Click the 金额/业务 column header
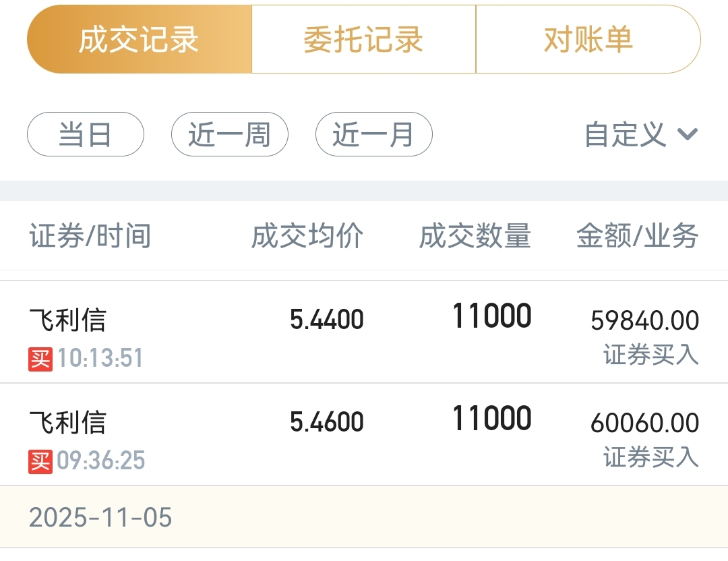728x561 pixels. click(638, 237)
